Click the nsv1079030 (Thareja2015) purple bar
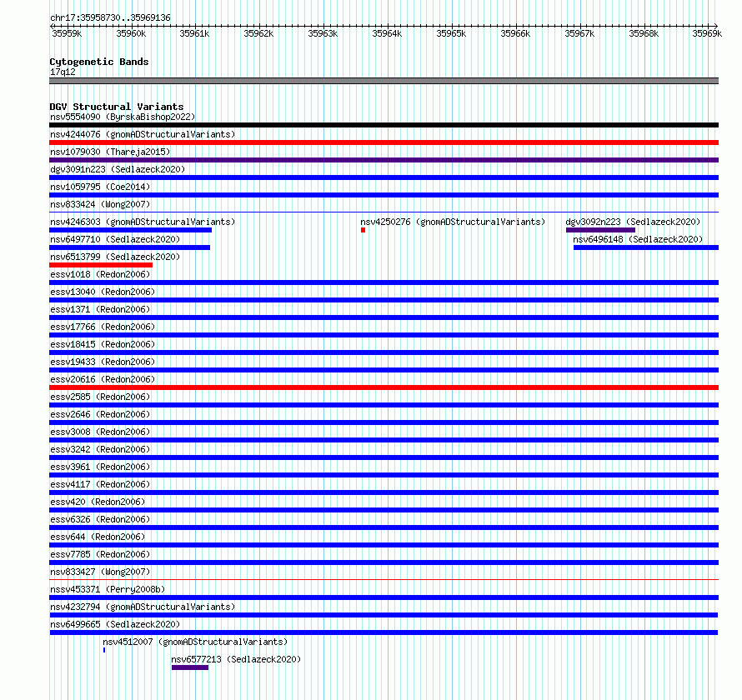 [384, 160]
